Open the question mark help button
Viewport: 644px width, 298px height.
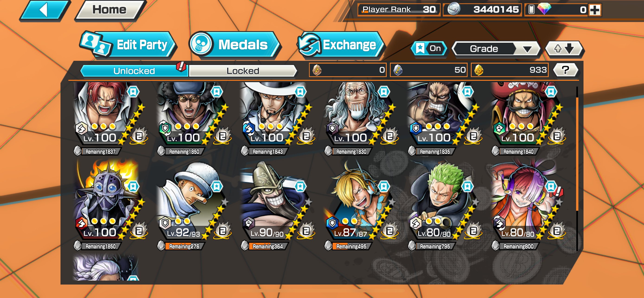tap(565, 70)
